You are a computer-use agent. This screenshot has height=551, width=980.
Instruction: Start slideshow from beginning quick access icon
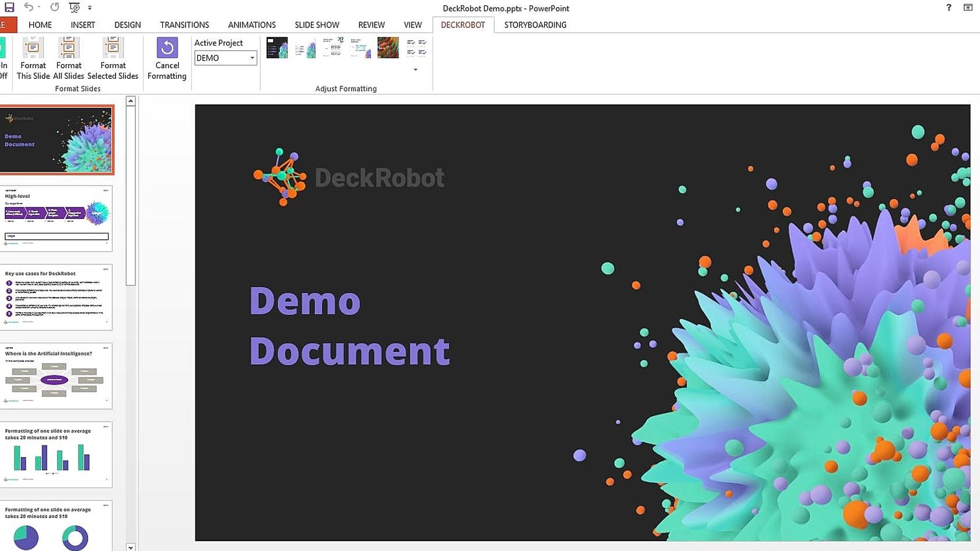[74, 8]
